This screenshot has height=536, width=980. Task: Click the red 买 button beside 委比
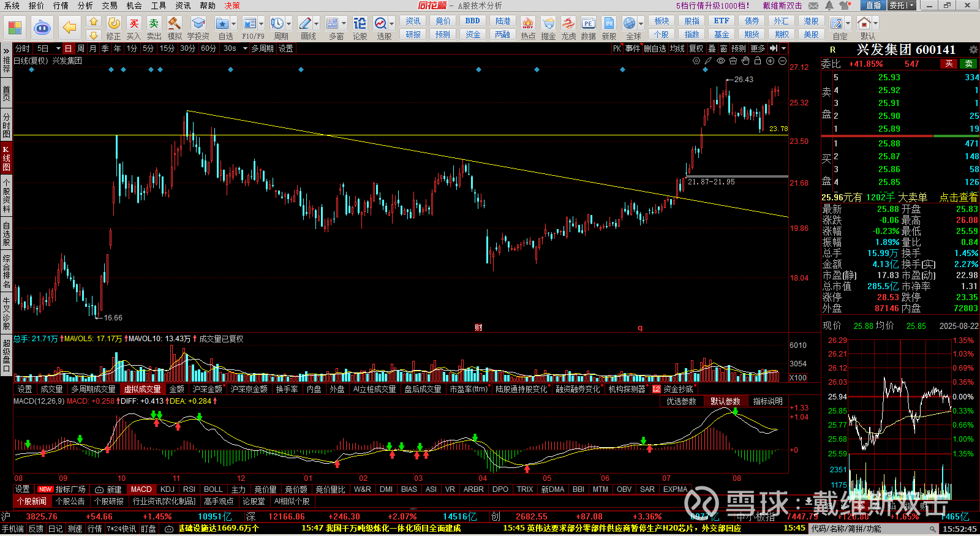coord(949,64)
